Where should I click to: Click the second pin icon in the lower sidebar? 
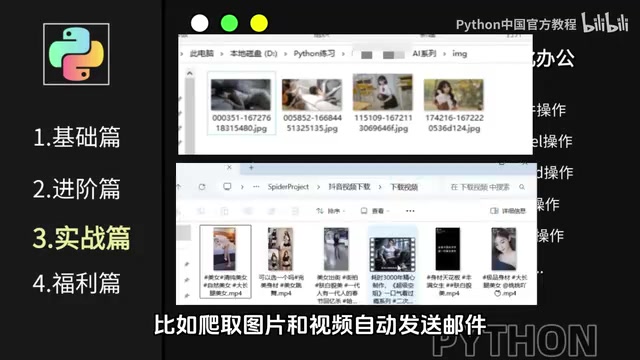[187, 280]
